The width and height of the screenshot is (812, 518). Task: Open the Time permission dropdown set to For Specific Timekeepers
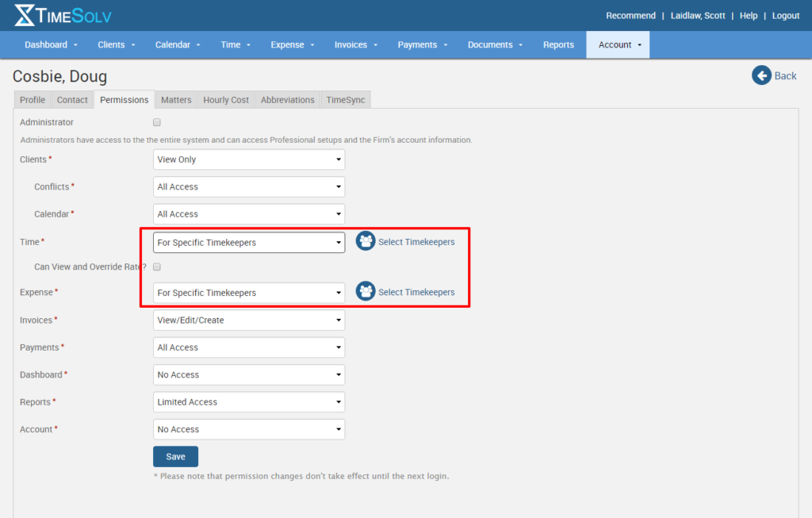pyautogui.click(x=248, y=242)
